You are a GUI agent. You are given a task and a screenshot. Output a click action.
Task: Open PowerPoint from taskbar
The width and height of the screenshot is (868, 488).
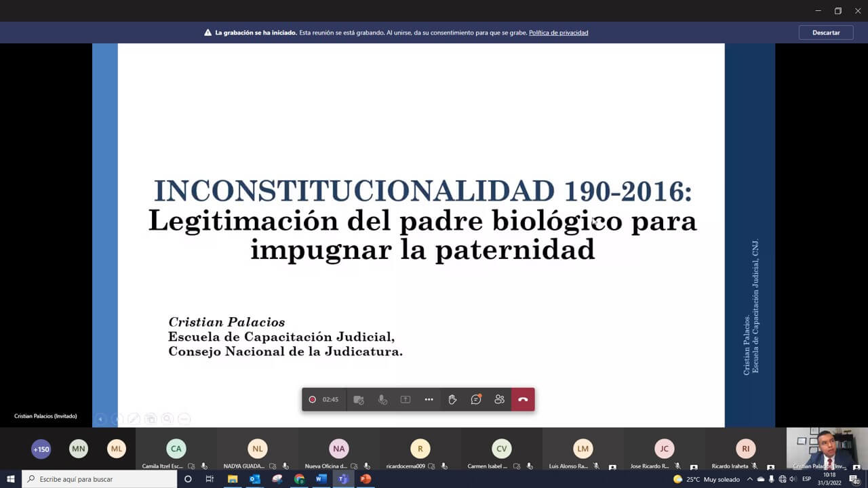tap(366, 479)
